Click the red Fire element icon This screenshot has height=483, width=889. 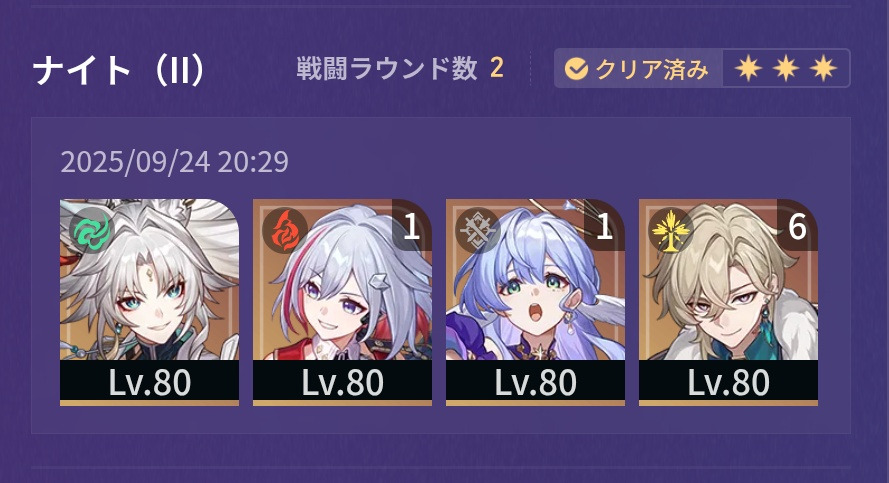pyautogui.click(x=285, y=231)
